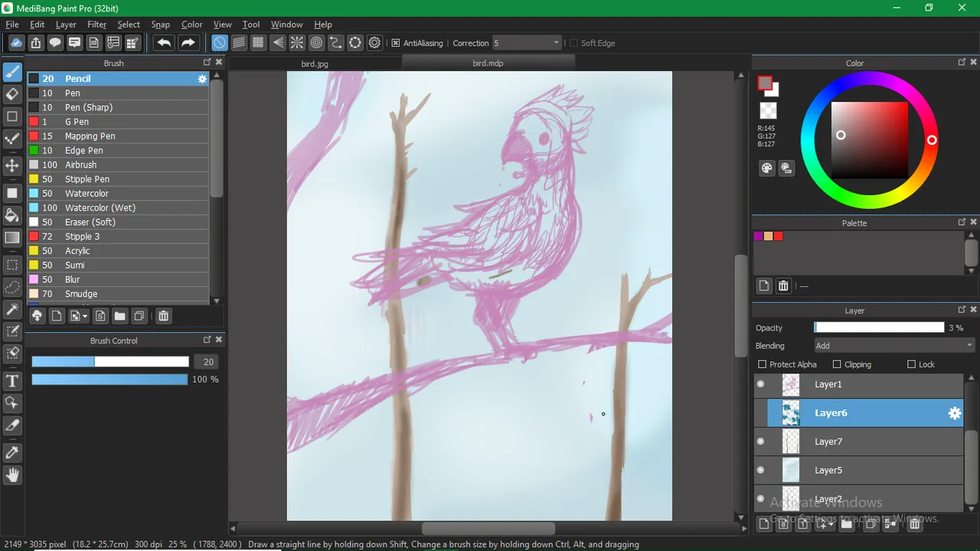The height and width of the screenshot is (551, 980).
Task: Toggle the AntiAliasing checkbox
Action: (396, 43)
